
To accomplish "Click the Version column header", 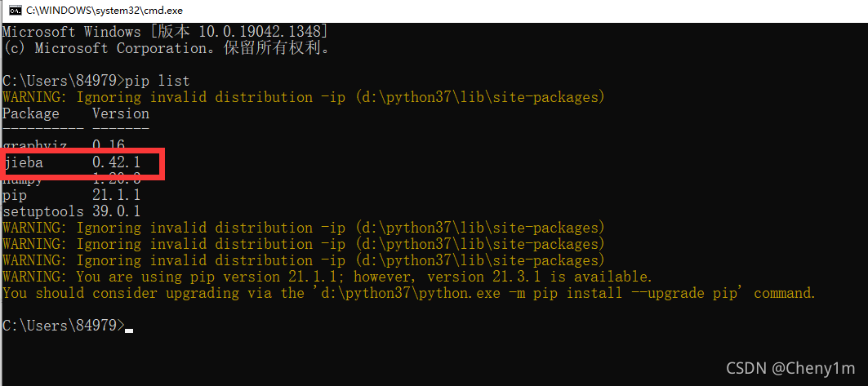I will pyautogui.click(x=121, y=113).
